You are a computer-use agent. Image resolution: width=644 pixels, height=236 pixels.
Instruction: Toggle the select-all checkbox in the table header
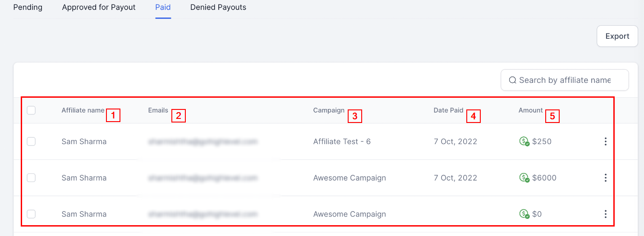[x=31, y=110]
